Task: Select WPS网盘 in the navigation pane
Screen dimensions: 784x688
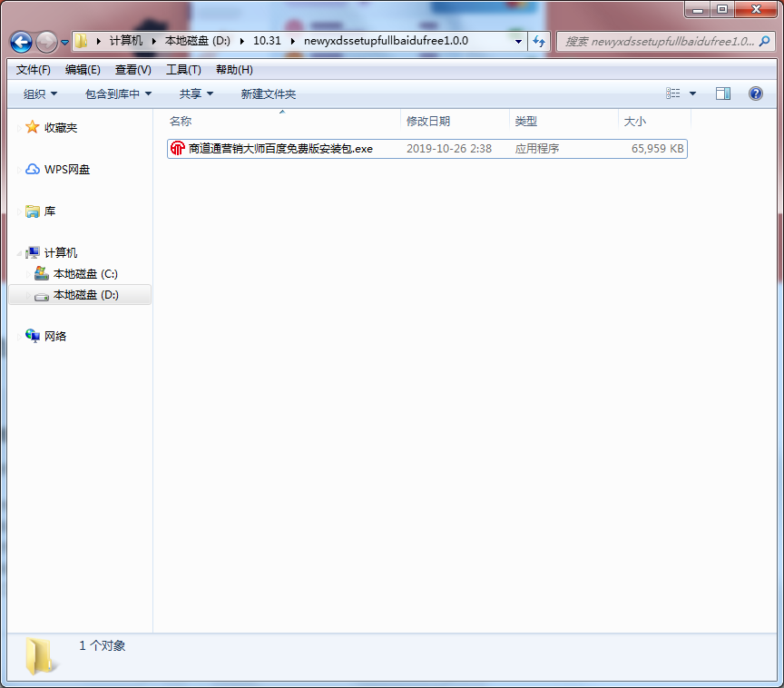Action: [67, 170]
